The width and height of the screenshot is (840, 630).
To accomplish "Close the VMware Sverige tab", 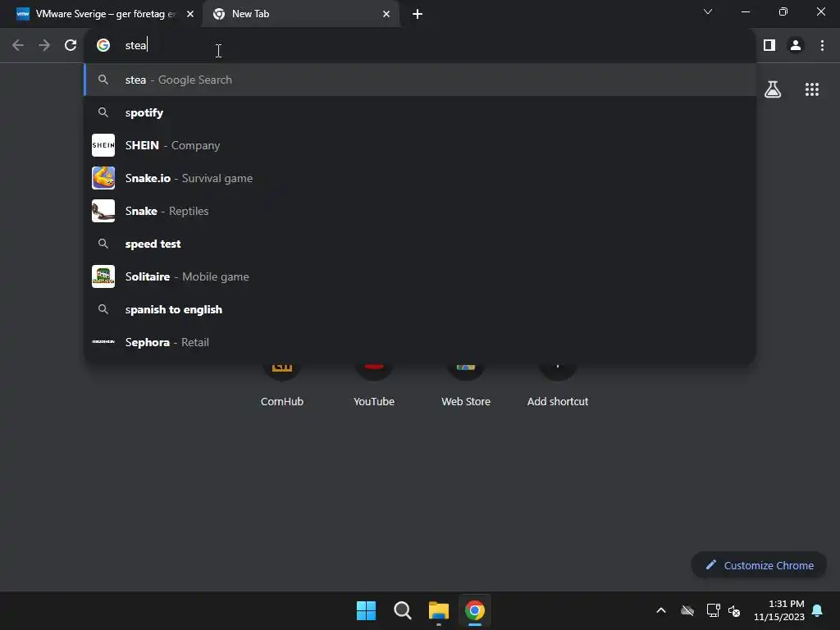I will (190, 14).
